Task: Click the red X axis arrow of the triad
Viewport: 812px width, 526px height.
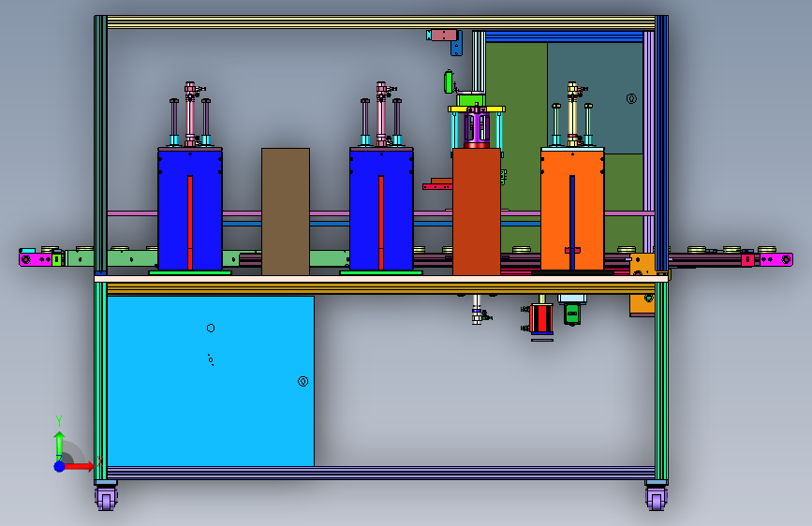Action: 80,466
